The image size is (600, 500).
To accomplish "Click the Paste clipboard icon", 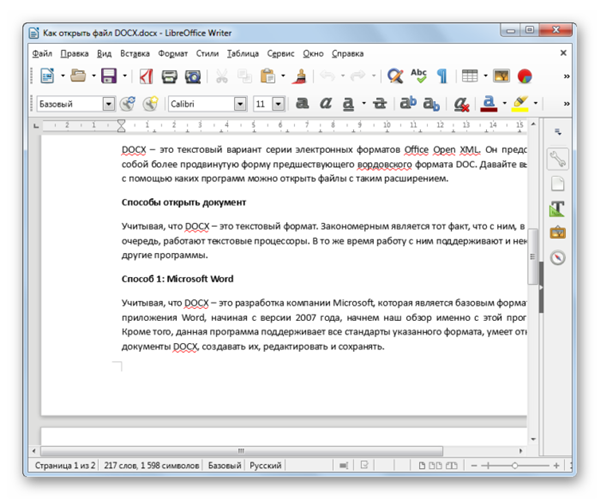I will [x=268, y=76].
